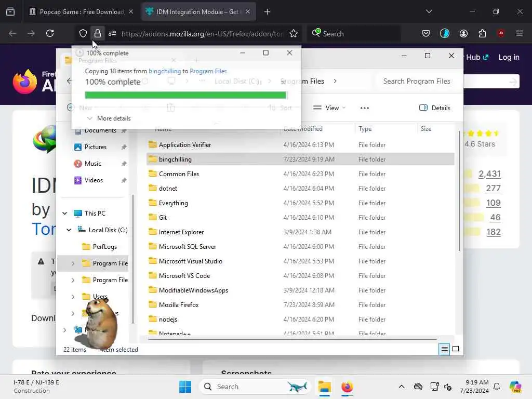Click Explorer horizontal scrollbar
The height and width of the screenshot is (399, 532).
pos(292,339)
